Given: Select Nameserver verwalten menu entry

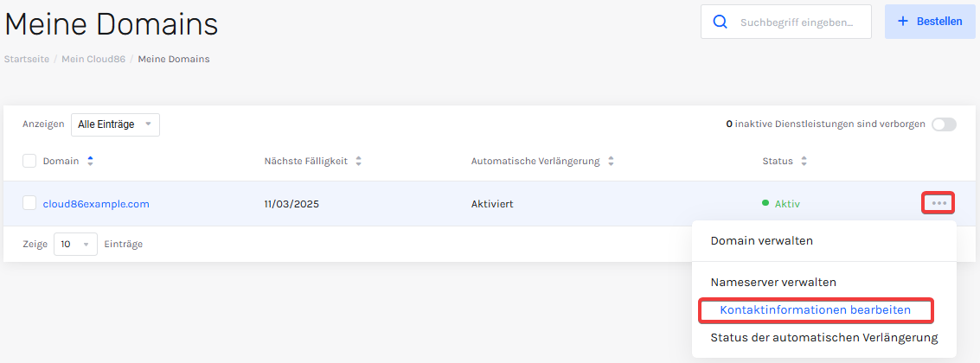Looking at the screenshot, I should coord(773,283).
